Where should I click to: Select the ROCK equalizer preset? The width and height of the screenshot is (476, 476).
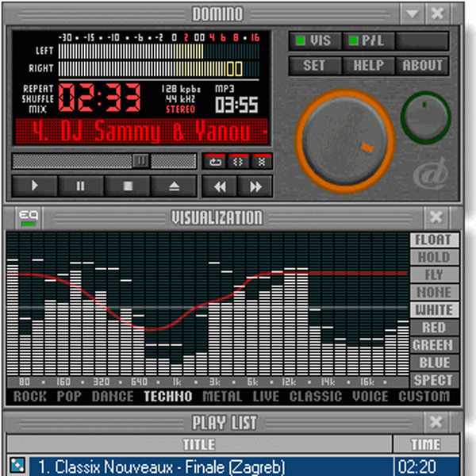click(30, 397)
